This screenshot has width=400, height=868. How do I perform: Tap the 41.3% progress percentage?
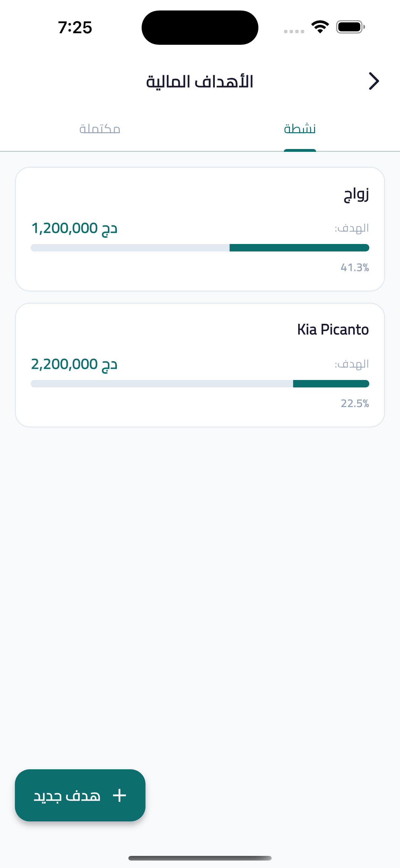(355, 268)
